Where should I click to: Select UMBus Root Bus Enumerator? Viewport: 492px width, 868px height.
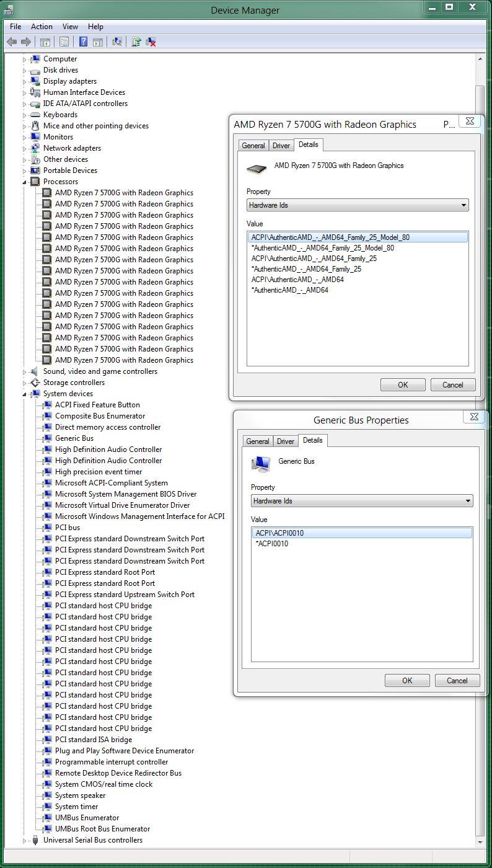[x=102, y=829]
